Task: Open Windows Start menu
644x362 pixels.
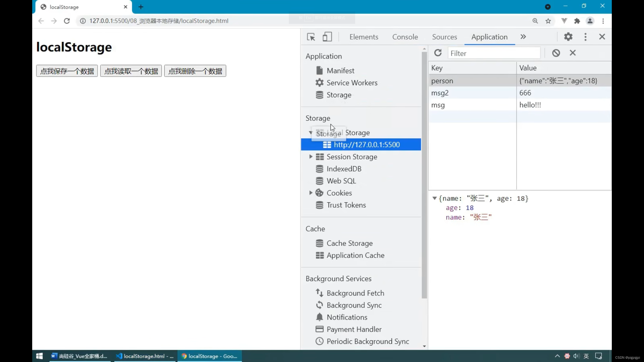Action: (x=39, y=356)
